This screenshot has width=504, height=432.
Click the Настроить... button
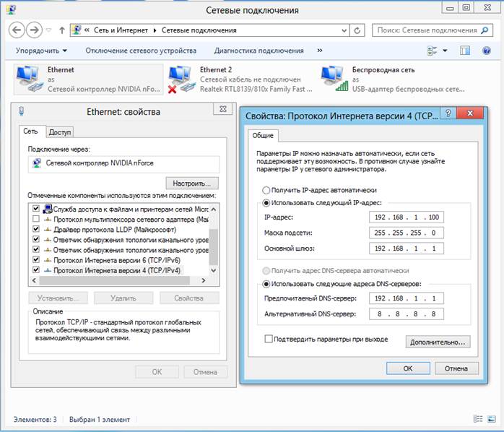192,183
